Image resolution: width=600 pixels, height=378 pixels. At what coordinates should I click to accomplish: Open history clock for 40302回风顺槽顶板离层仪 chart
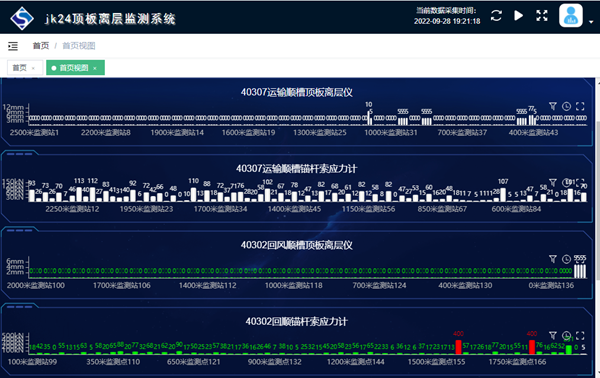click(566, 259)
